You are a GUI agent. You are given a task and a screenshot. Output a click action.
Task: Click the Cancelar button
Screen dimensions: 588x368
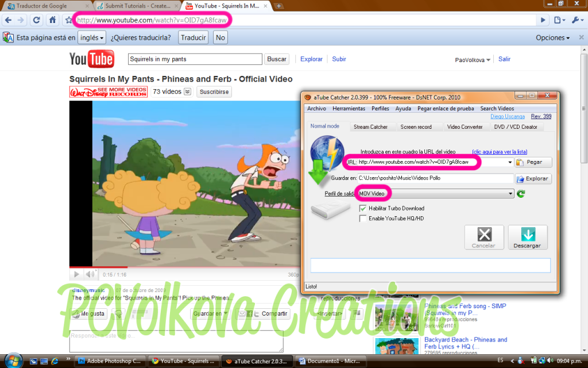pos(483,237)
